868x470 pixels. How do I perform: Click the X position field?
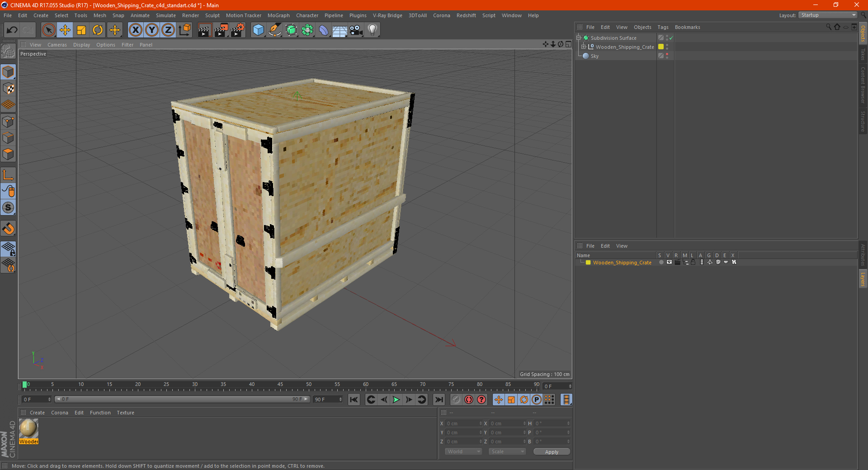click(464, 423)
